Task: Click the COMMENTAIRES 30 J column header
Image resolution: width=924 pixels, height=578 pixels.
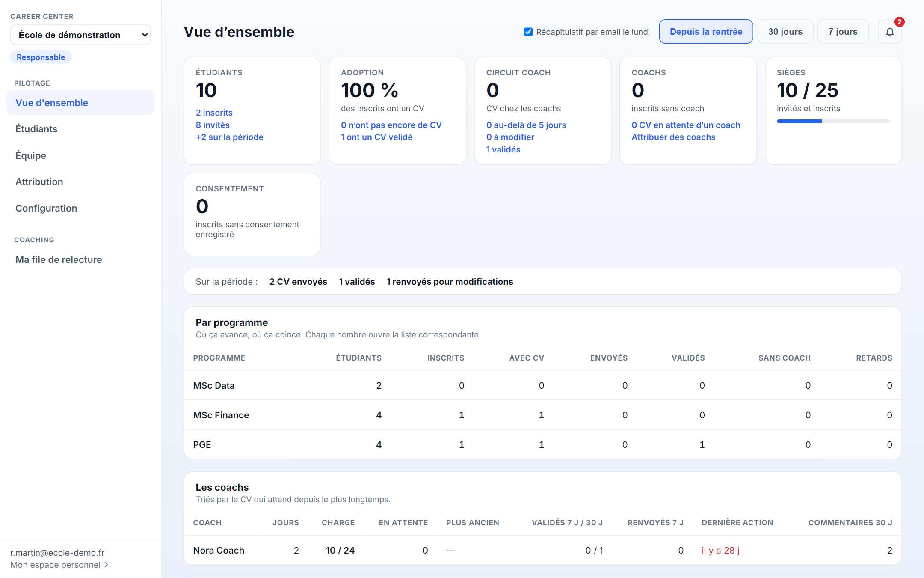Action: pyautogui.click(x=850, y=523)
